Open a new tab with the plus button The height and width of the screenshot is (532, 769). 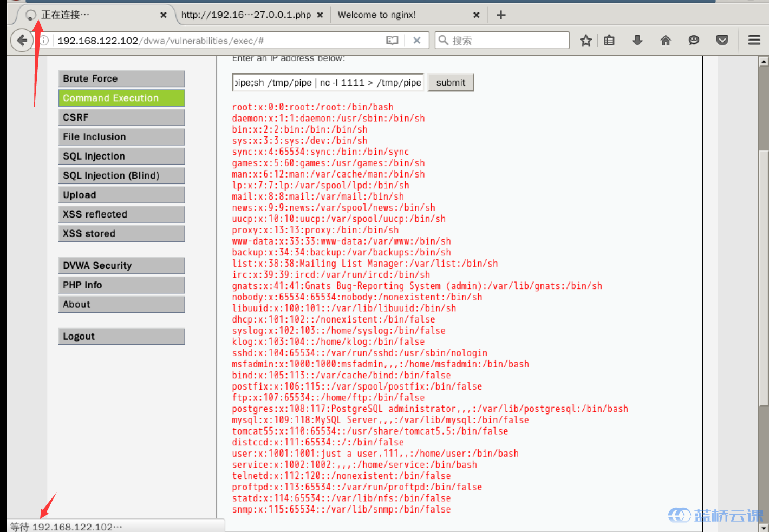click(x=501, y=15)
